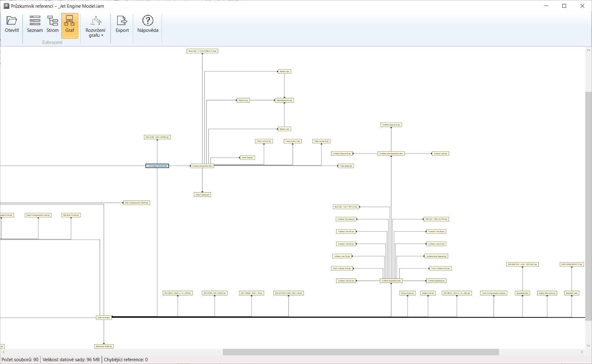Maximize the Průzkumník referencí window

coord(564,6)
